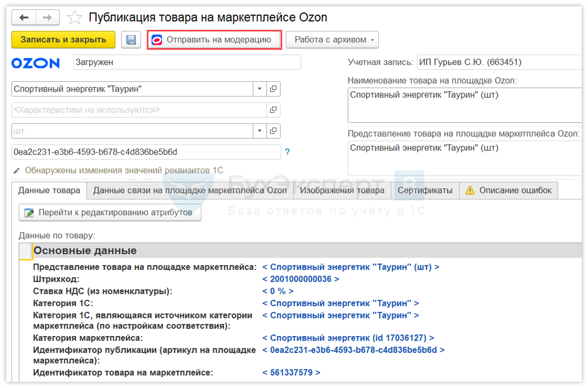Viewport: 588px width, 388px height.
Task: Expand the unit 'шт' dropdown arrow
Action: (260, 131)
